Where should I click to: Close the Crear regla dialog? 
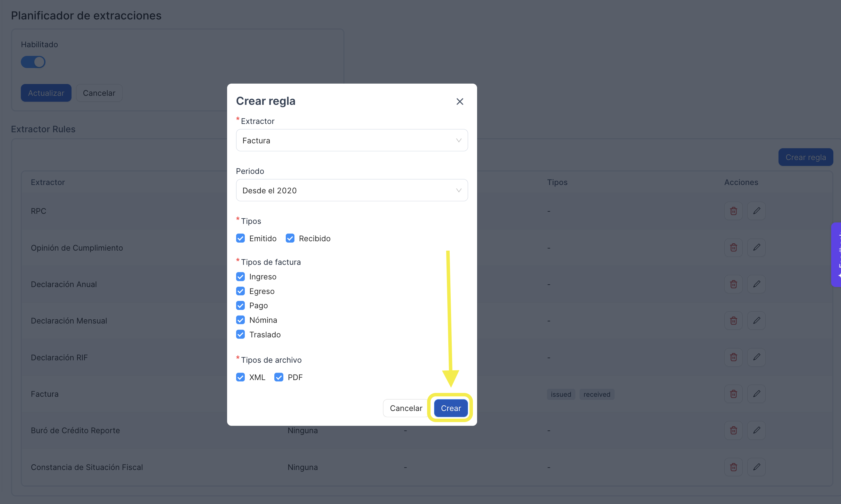(x=460, y=101)
